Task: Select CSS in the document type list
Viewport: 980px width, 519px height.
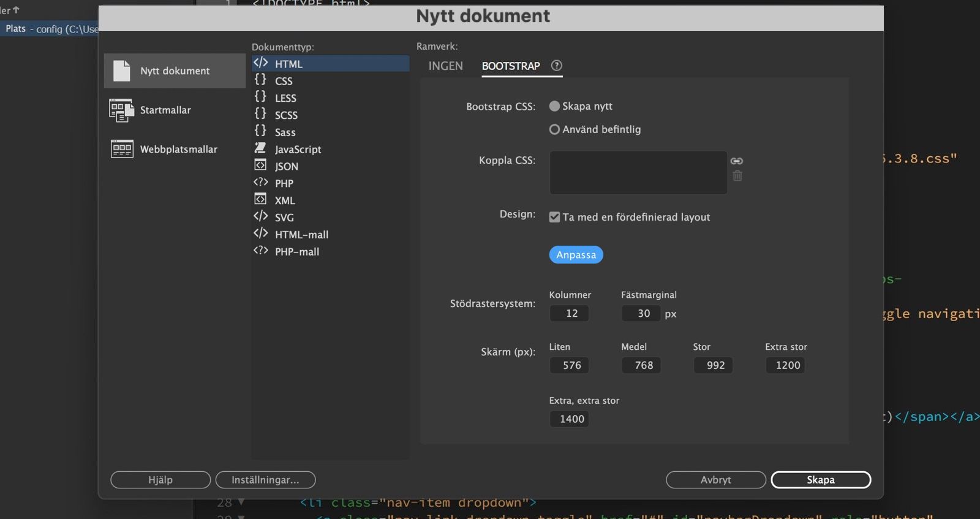Action: click(331, 81)
